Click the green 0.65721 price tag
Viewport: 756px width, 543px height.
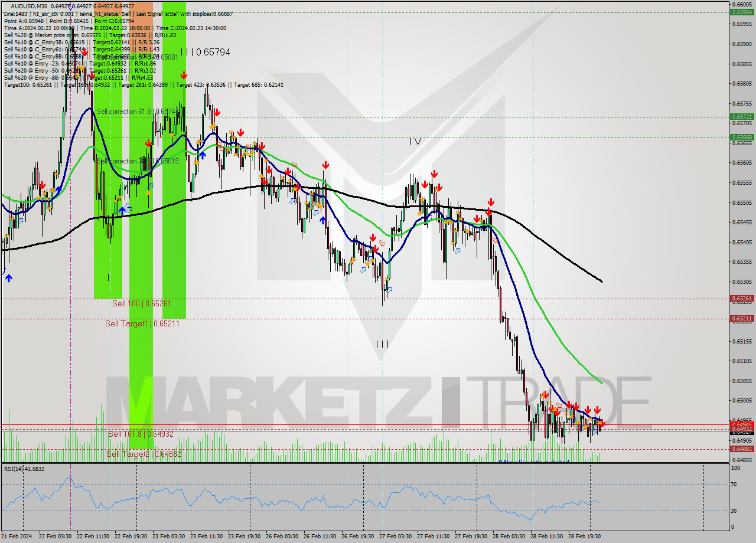pyautogui.click(x=742, y=117)
